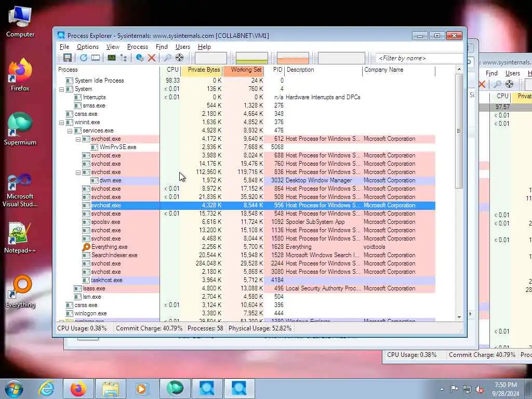Click binoculars icon in back Process Explorer window
Viewport: 532px width, 399px height.
click(497, 84)
